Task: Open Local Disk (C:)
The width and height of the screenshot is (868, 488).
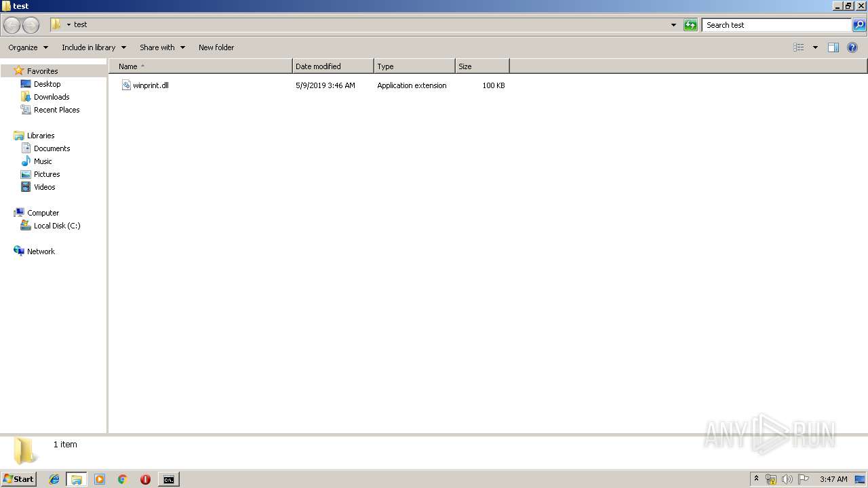Action: [57, 226]
